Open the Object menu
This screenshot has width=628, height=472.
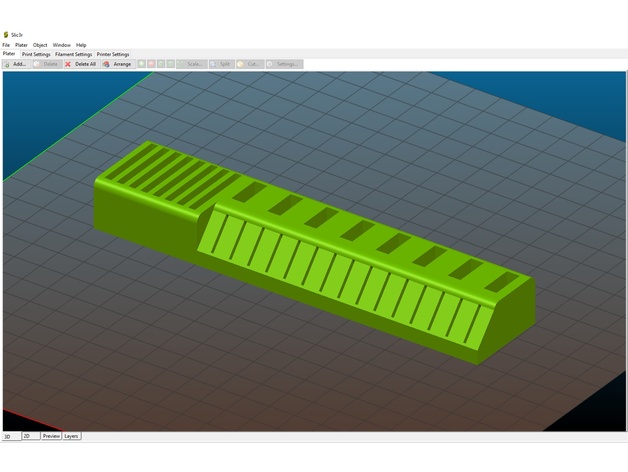(x=40, y=45)
